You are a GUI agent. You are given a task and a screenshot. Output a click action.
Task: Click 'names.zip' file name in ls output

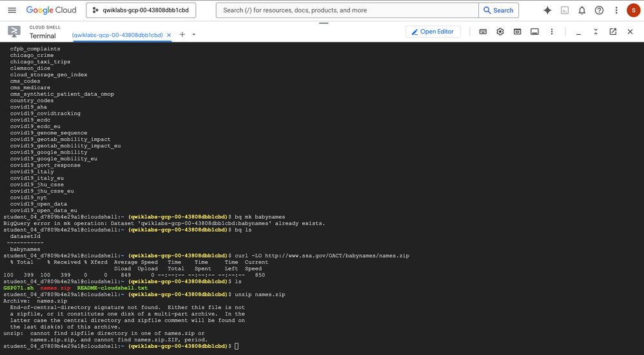55,288
